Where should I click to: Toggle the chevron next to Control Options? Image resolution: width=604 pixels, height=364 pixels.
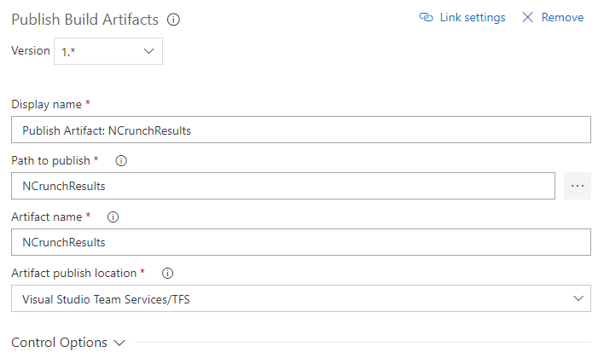pyautogui.click(x=119, y=343)
